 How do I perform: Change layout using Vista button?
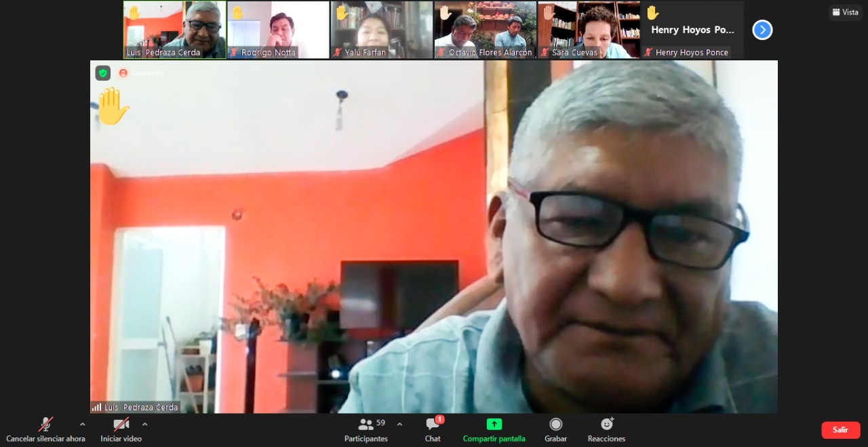click(x=845, y=12)
